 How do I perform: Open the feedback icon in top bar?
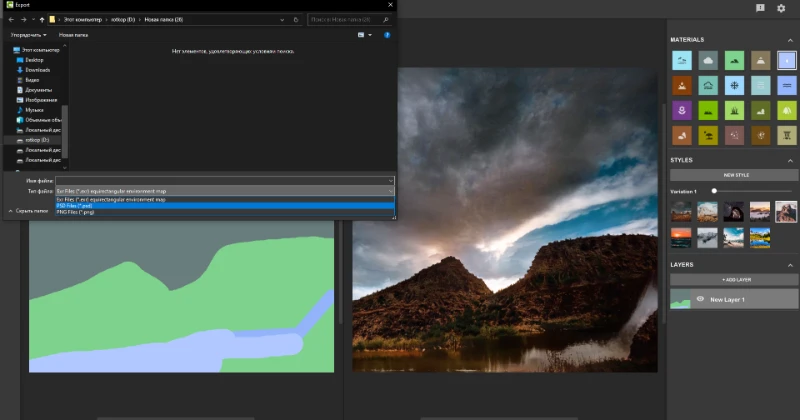click(760, 8)
